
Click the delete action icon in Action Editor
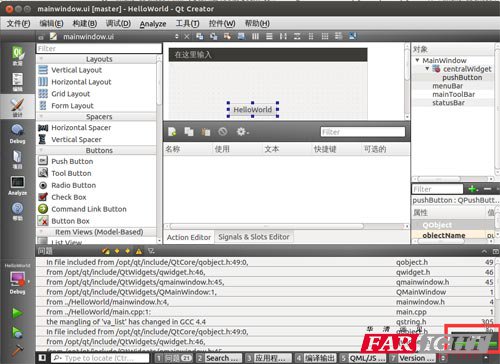pos(223,132)
